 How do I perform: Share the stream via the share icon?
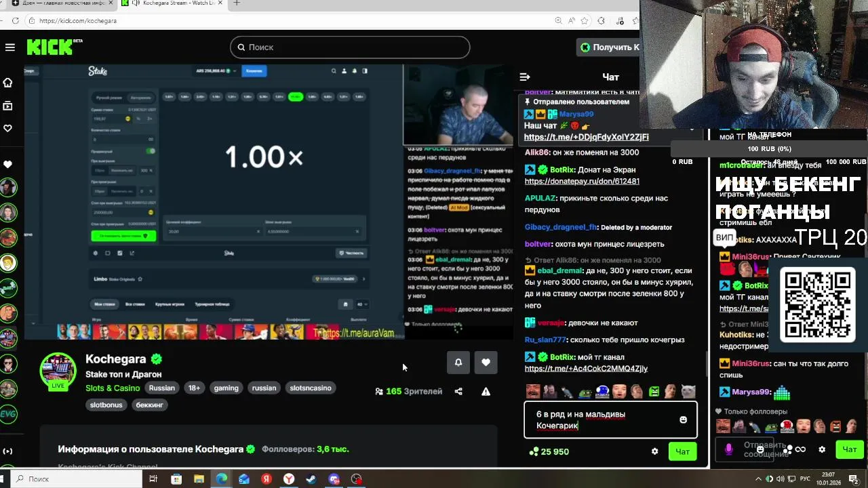(458, 391)
